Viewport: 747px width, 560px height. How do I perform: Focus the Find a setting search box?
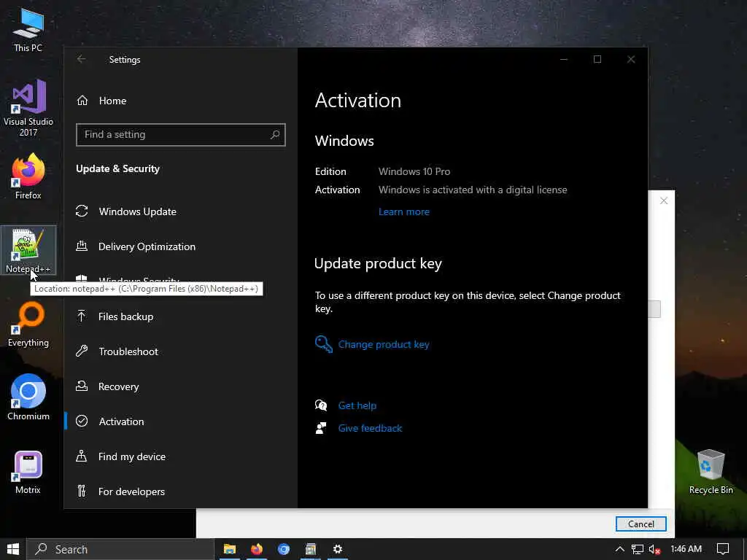tap(181, 135)
